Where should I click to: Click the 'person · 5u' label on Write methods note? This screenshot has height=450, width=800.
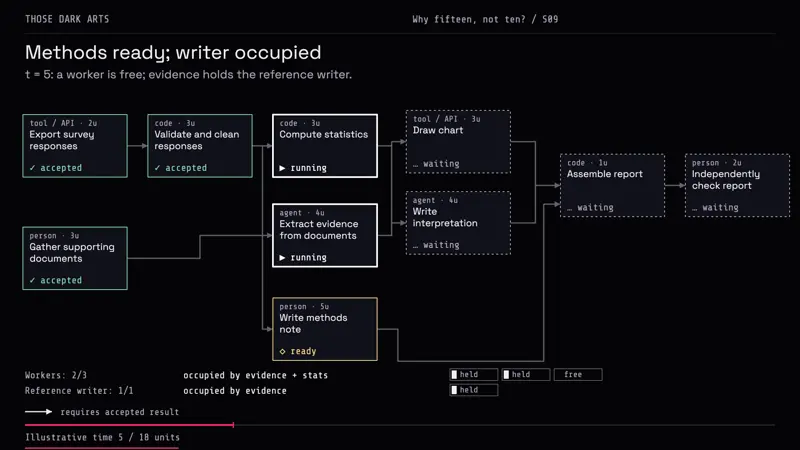point(304,307)
